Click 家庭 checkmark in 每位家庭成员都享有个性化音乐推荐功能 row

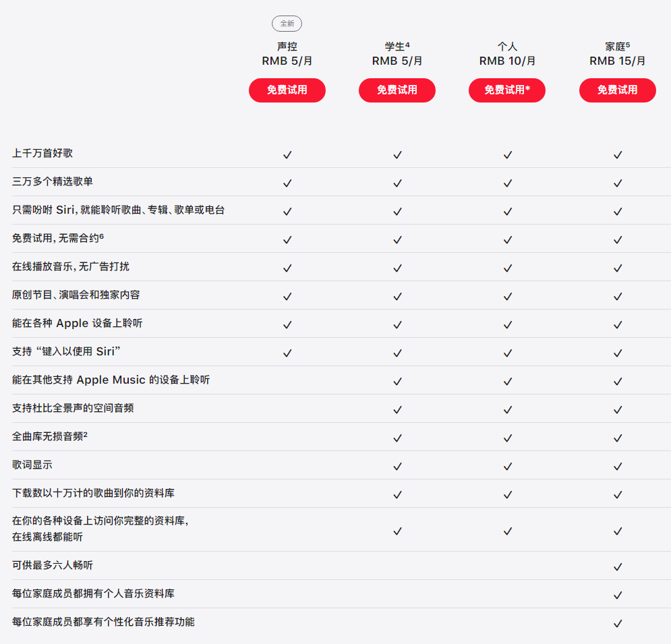[618, 623]
